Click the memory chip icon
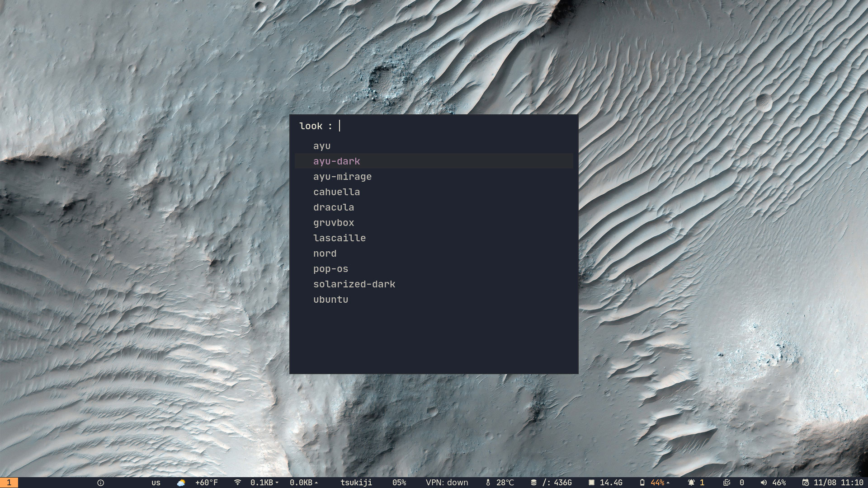The width and height of the screenshot is (868, 488). click(591, 483)
